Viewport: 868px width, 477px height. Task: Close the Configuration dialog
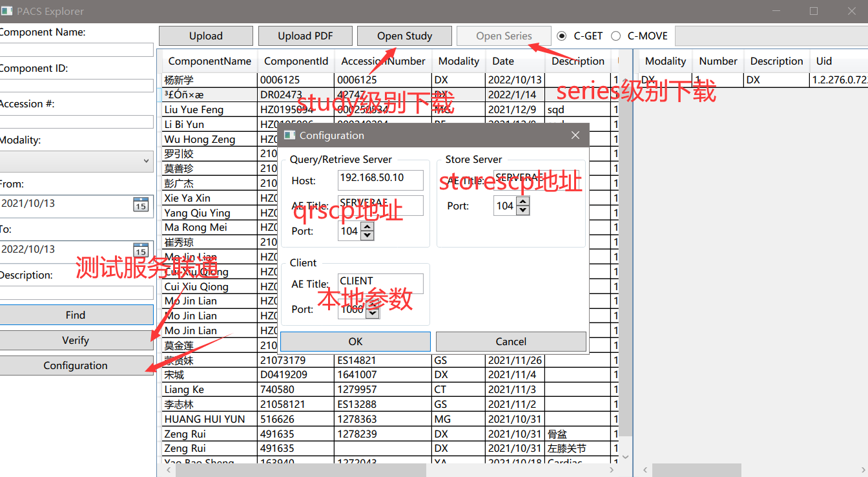pyautogui.click(x=575, y=135)
